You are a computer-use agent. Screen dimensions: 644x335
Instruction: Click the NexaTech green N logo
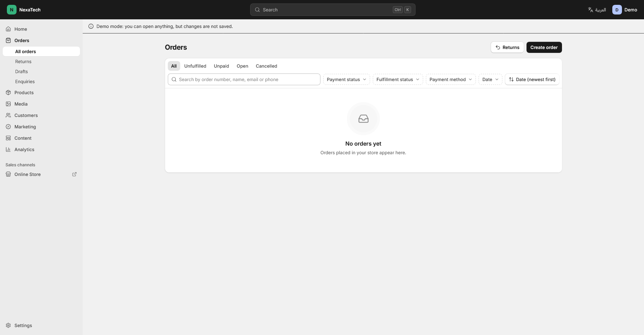tap(11, 10)
